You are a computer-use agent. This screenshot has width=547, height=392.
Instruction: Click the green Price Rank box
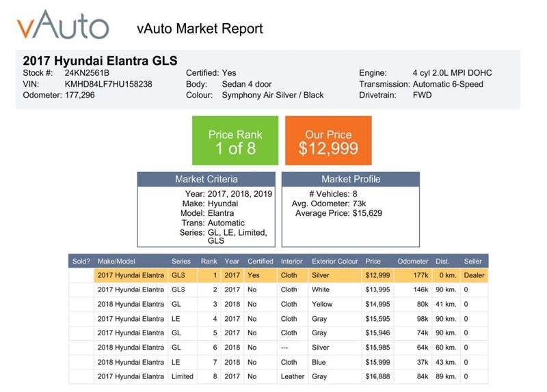click(x=235, y=141)
